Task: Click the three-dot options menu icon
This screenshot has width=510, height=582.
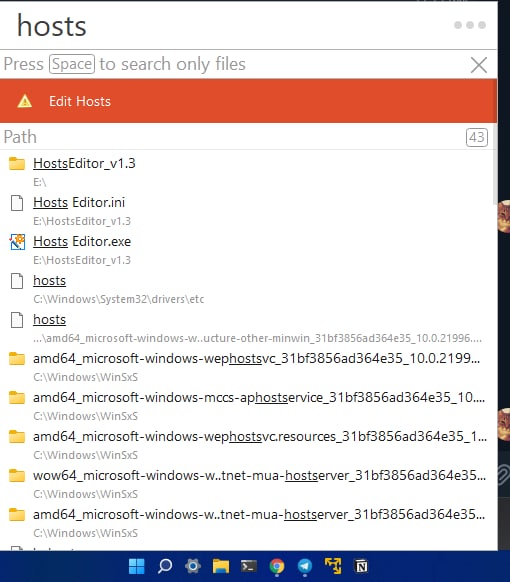Action: click(470, 25)
